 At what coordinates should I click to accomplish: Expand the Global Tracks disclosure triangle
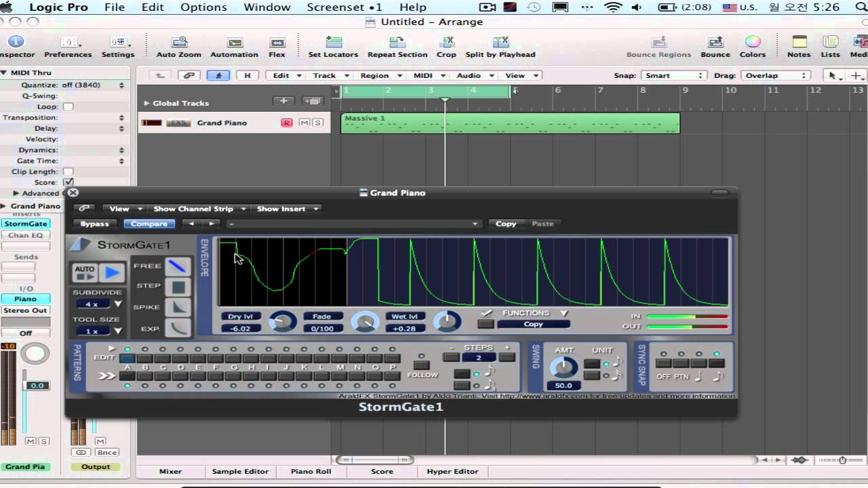click(146, 103)
